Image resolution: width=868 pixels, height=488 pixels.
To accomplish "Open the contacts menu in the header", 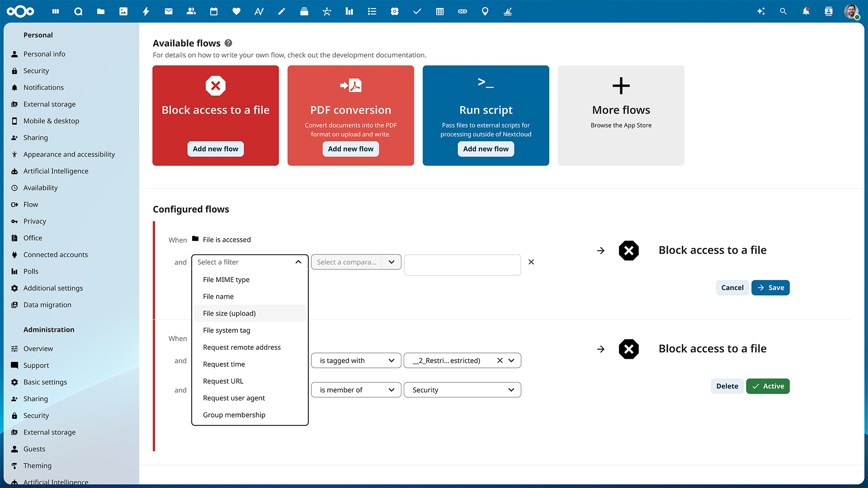I will (828, 11).
